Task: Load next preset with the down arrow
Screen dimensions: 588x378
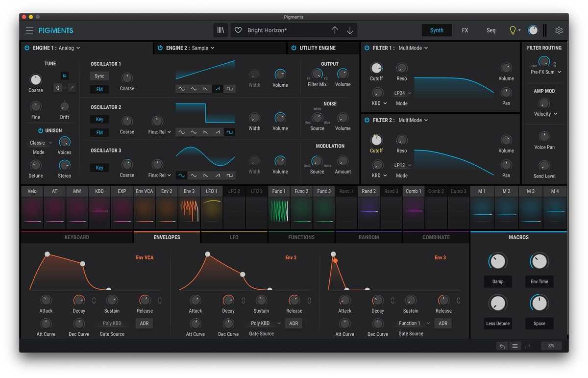Action: pos(350,30)
